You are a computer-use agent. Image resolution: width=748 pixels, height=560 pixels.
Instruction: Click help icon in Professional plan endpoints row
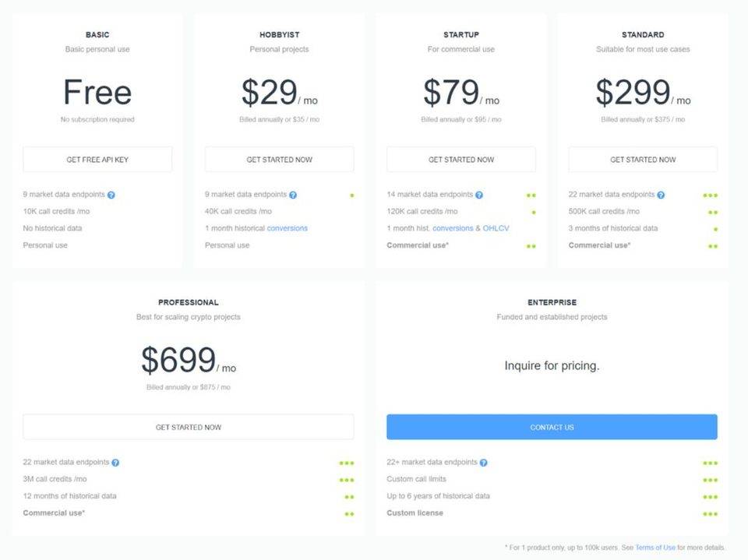115,462
